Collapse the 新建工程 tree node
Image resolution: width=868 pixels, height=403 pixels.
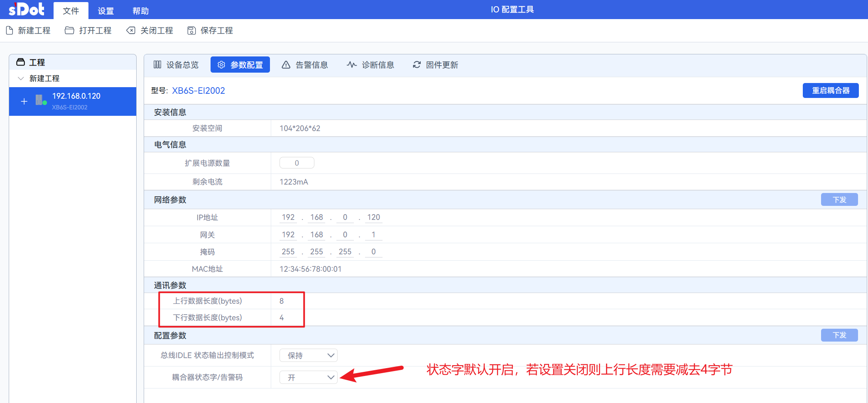point(21,78)
